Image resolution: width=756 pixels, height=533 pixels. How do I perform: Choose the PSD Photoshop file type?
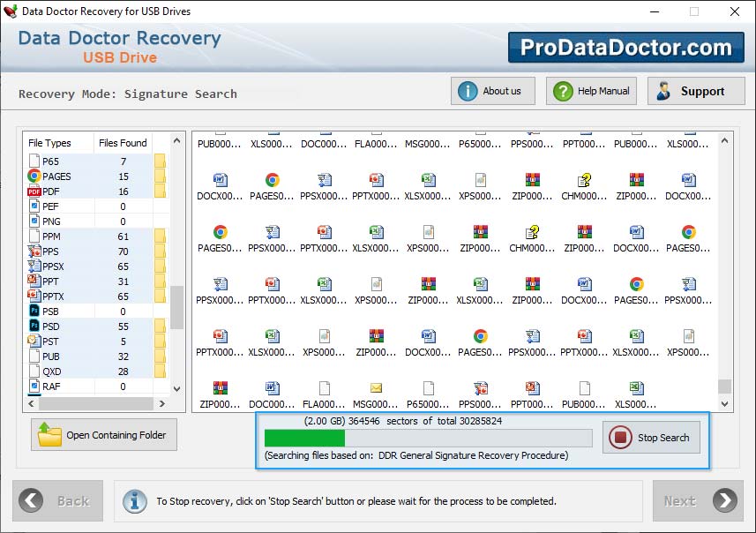coord(51,327)
